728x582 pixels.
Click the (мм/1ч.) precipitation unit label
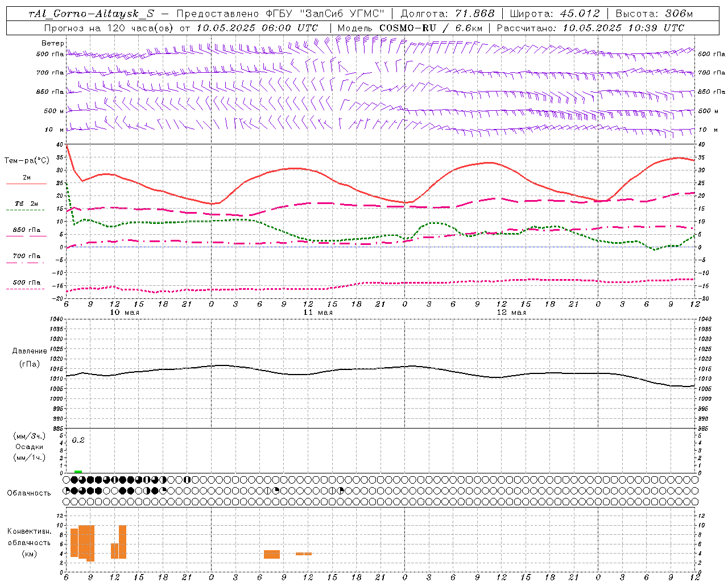(30, 458)
